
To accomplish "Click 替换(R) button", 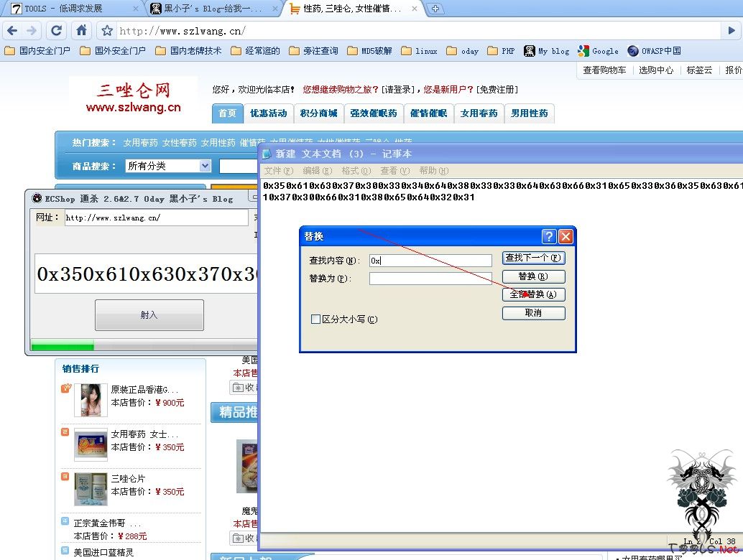I will click(x=534, y=276).
